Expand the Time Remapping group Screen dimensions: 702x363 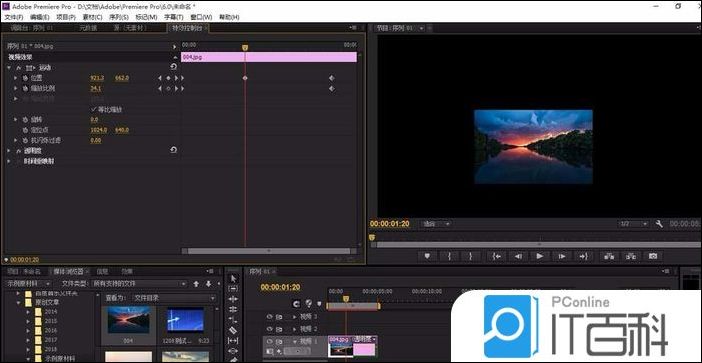[9, 161]
